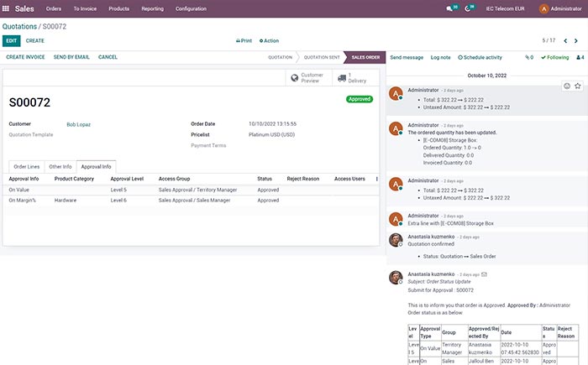Go to next record arrow

[576, 40]
